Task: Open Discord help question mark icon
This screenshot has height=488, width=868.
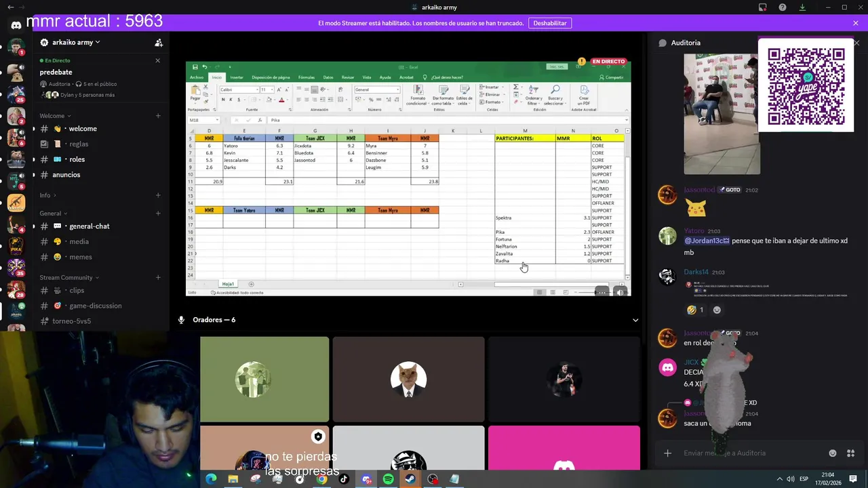Action: pos(783,7)
